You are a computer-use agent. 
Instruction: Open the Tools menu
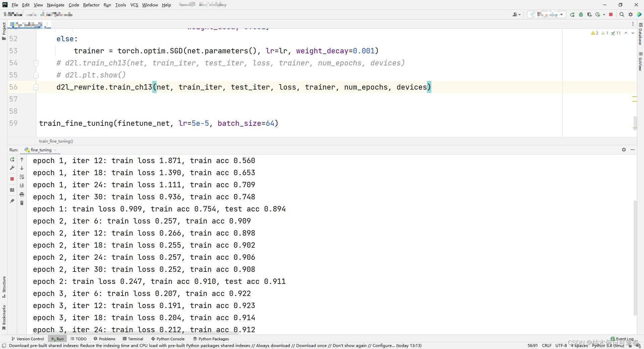[120, 5]
